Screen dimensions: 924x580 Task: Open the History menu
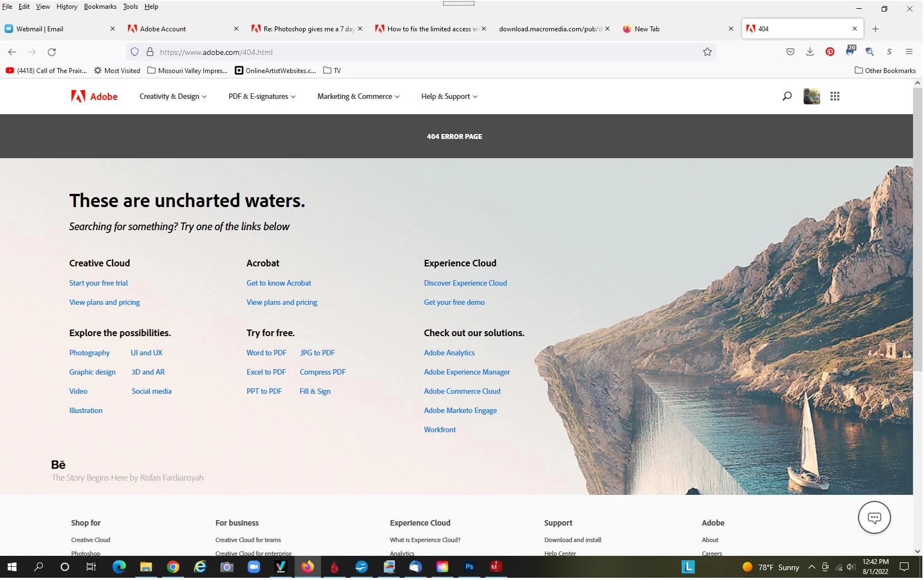(67, 7)
